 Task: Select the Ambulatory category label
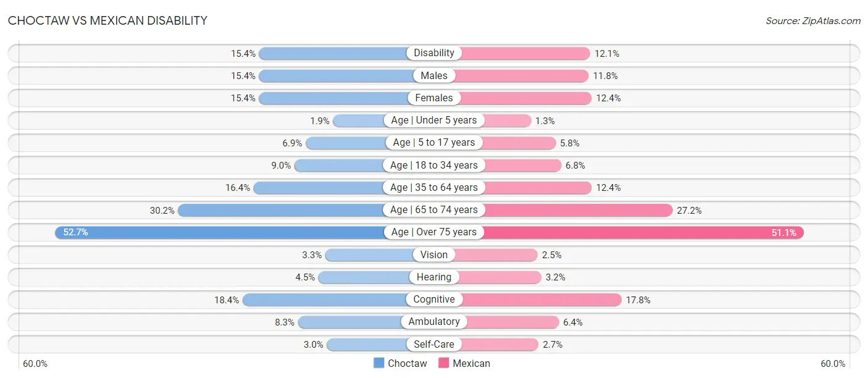434,322
